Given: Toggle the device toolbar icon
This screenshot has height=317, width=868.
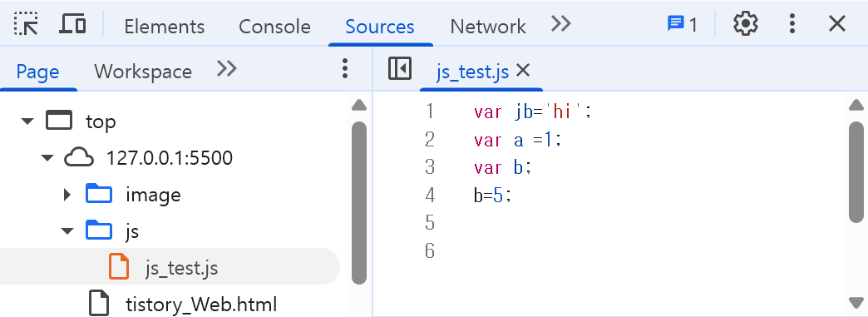Looking at the screenshot, I should pos(72,24).
